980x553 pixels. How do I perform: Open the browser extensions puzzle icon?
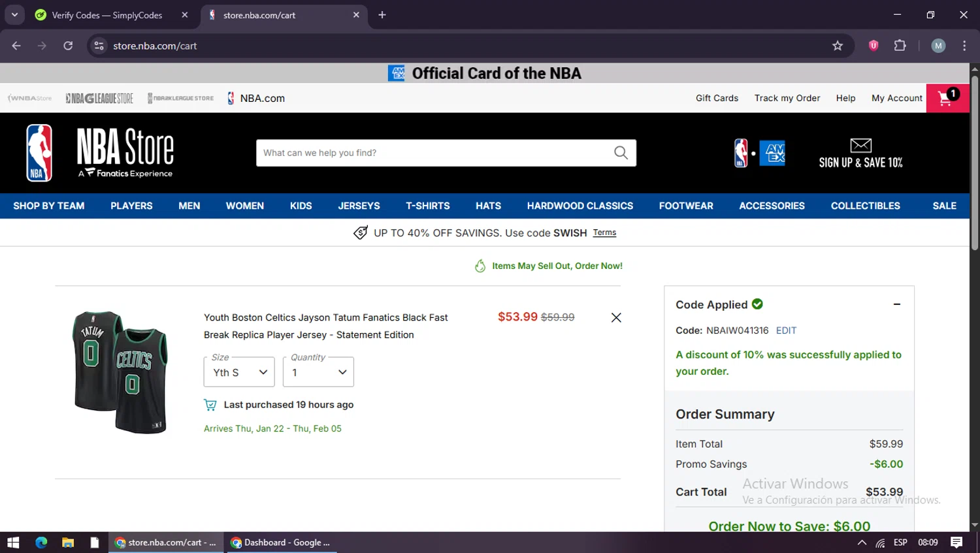(x=900, y=46)
